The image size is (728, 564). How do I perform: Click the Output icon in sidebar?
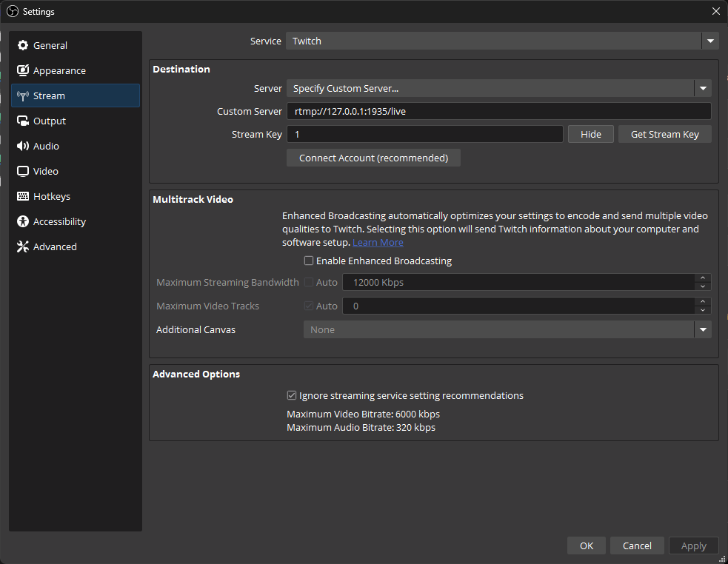(23, 121)
